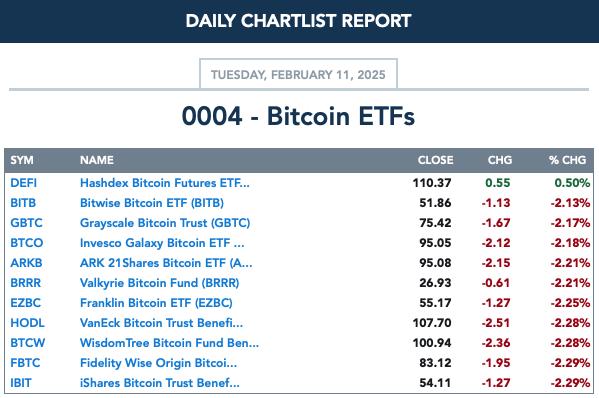Click the FBTC symbol link

(25, 363)
